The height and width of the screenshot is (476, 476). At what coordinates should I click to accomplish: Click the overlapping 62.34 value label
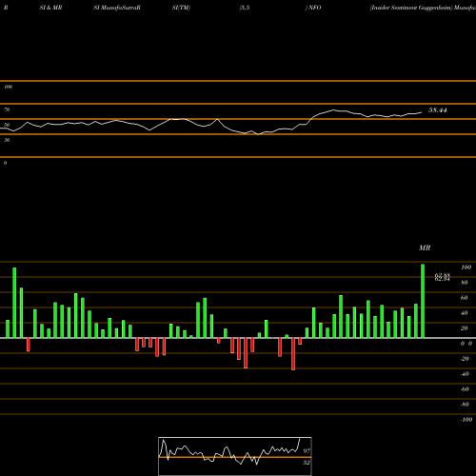(x=443, y=279)
